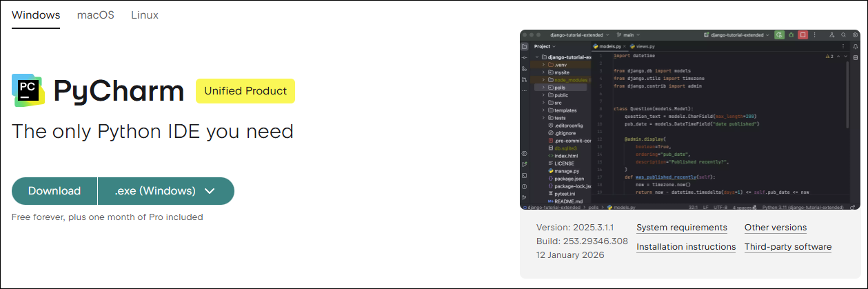Click 'The only Python IDE you need' text
Image resolution: width=868 pixels, height=289 pixels.
152,132
